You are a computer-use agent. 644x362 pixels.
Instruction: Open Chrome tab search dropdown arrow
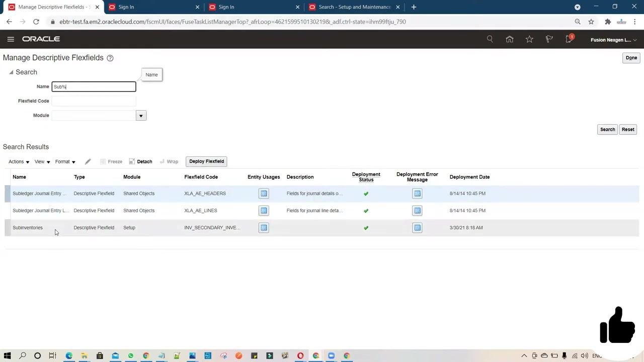[578, 7]
